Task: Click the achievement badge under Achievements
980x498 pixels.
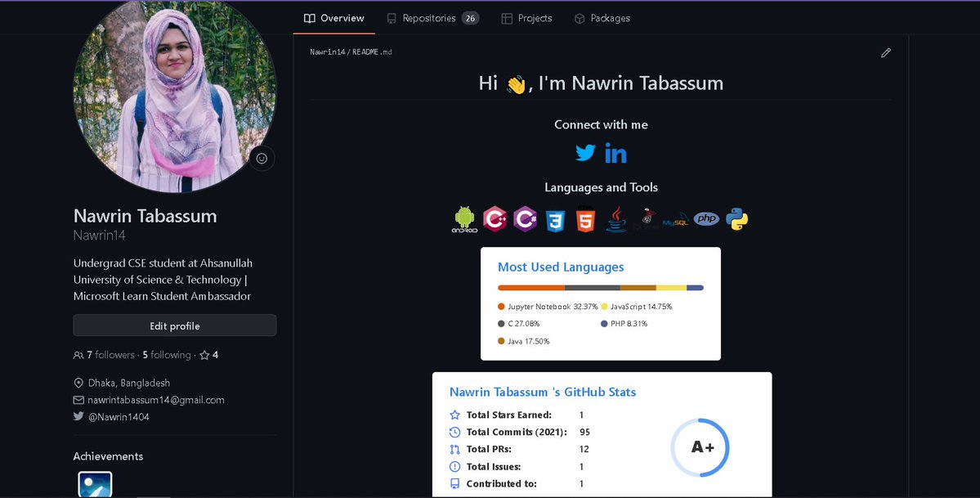Action: pos(95,484)
